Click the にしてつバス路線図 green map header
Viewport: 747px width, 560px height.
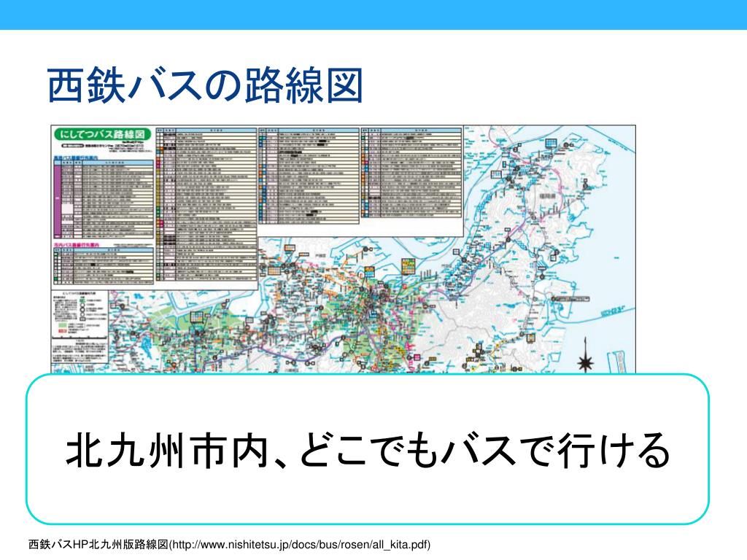[102, 134]
